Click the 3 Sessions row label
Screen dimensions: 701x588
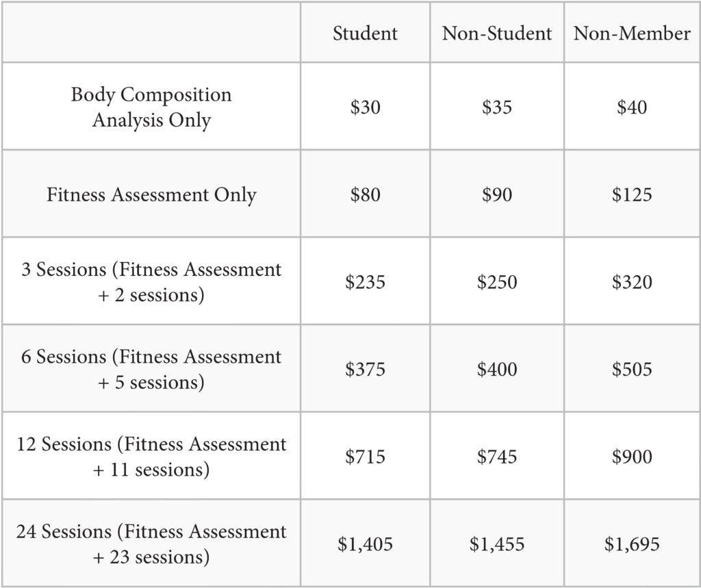point(151,282)
